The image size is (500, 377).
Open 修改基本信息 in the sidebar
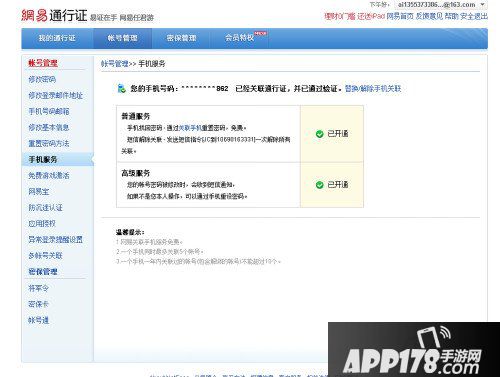(x=49, y=127)
